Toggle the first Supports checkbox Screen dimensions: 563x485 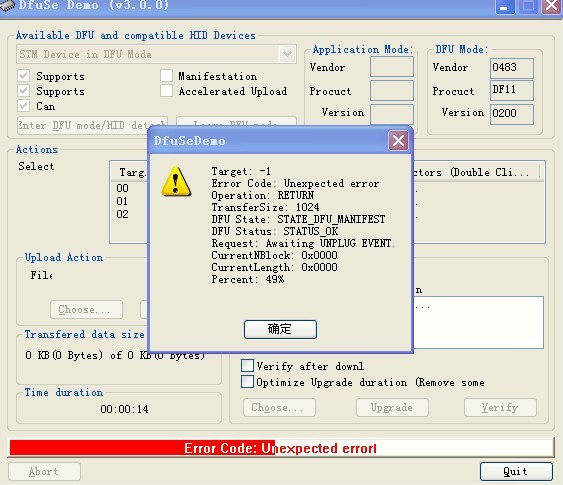coord(24,76)
